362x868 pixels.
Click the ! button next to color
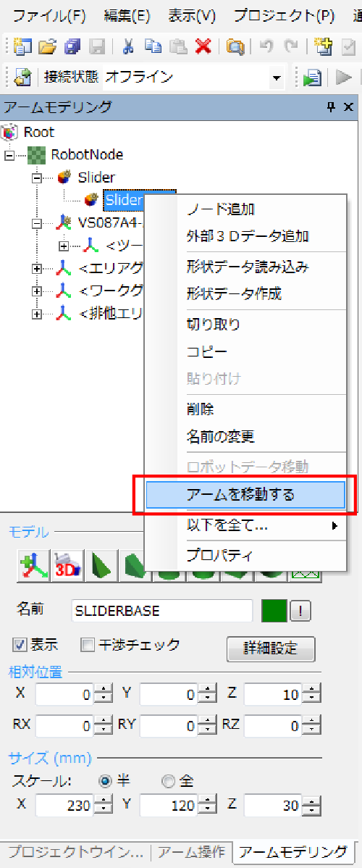click(x=300, y=611)
